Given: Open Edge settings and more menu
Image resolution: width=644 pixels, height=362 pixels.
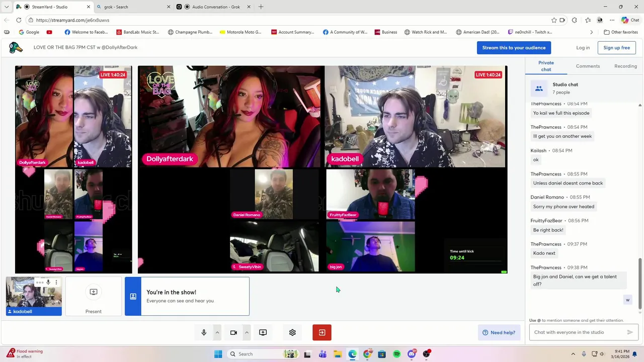Looking at the screenshot, I should pos(612,20).
